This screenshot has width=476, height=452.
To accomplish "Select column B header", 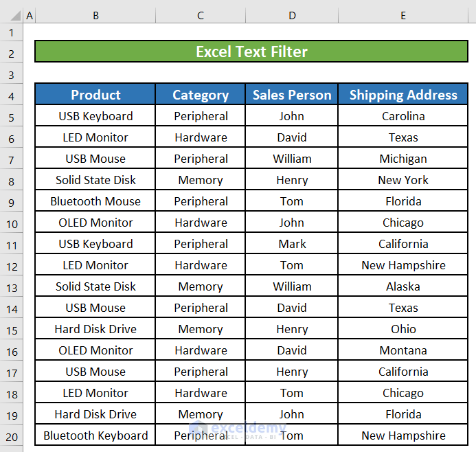I will (95, 15).
